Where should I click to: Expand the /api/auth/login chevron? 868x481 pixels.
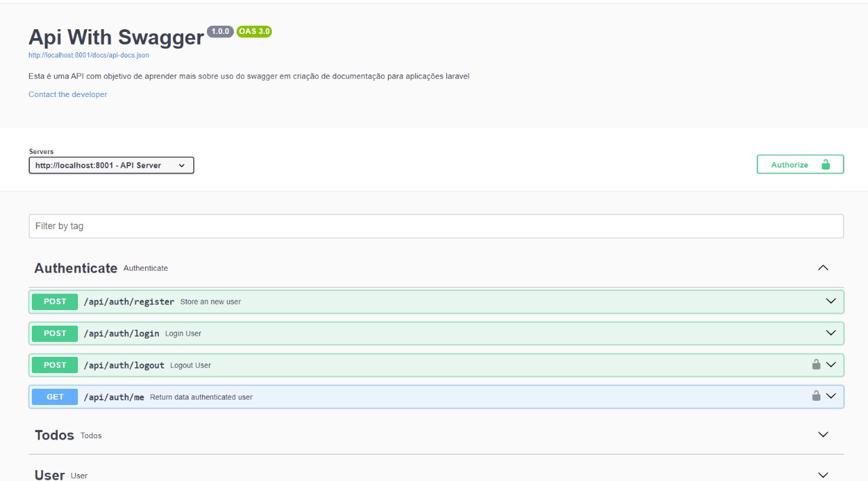coord(831,332)
